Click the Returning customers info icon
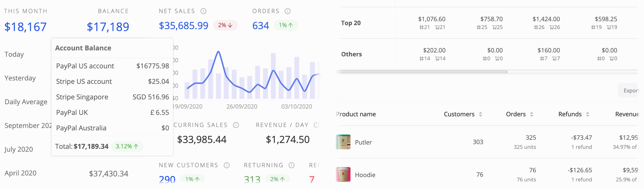Screen dimensions: 644x189 291,165
